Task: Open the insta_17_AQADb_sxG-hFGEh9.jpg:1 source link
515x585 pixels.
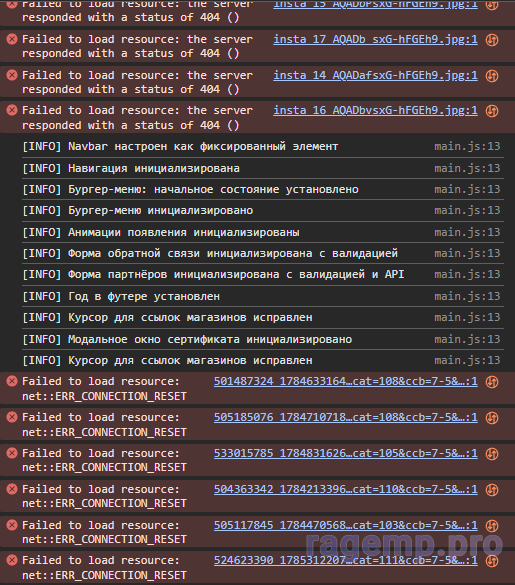Action: coord(375,40)
